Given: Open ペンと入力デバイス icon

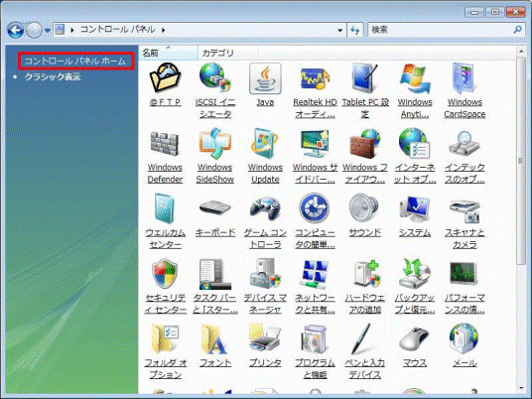Looking at the screenshot, I should coord(362,338).
